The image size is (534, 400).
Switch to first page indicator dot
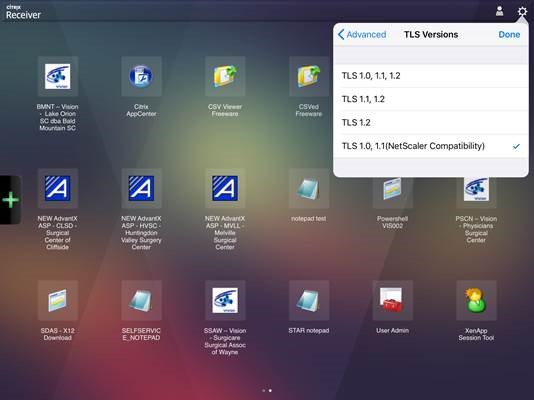pyautogui.click(x=264, y=390)
